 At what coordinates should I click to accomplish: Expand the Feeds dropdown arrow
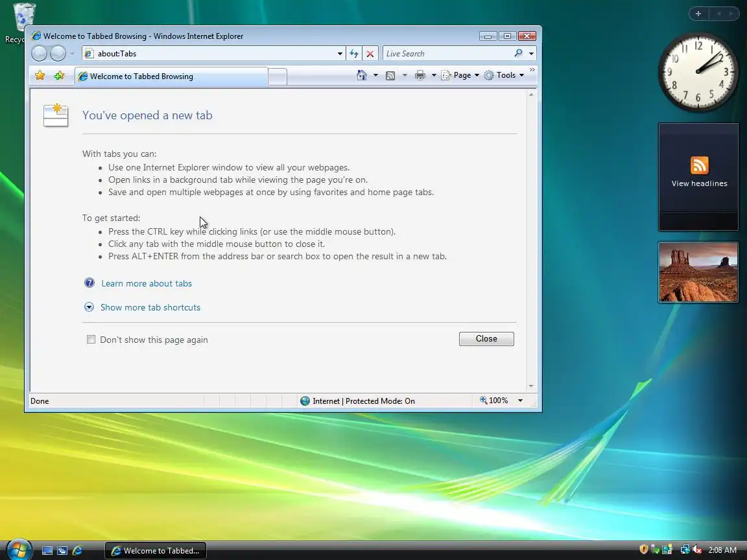(x=405, y=75)
